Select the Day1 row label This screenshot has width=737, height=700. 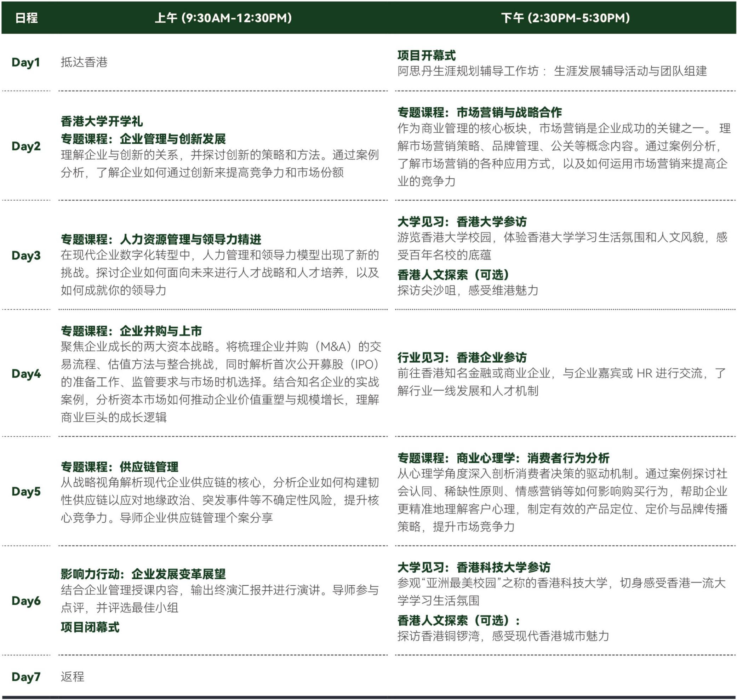[26, 62]
